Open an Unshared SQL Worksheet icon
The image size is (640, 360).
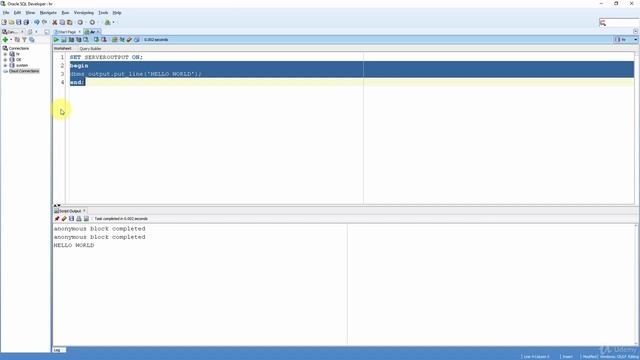(x=115, y=40)
